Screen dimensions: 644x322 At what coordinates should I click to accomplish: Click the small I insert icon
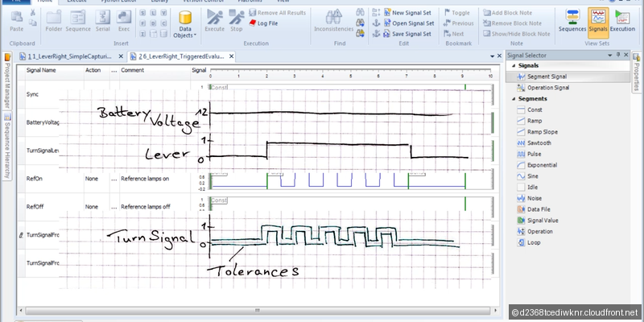tap(142, 34)
